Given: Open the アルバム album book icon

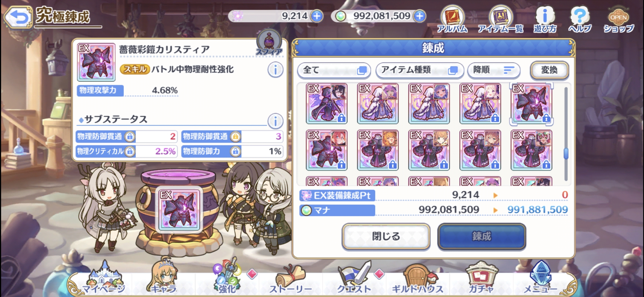Looking at the screenshot, I should point(452,19).
